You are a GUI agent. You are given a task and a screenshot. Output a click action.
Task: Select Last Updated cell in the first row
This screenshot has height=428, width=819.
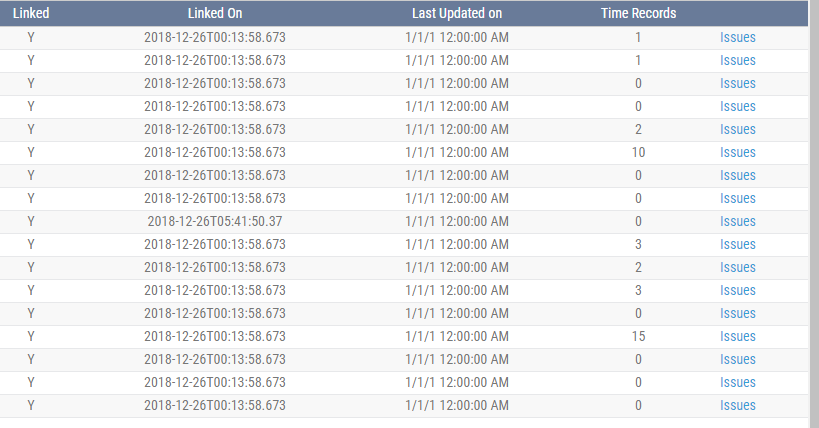(x=457, y=38)
